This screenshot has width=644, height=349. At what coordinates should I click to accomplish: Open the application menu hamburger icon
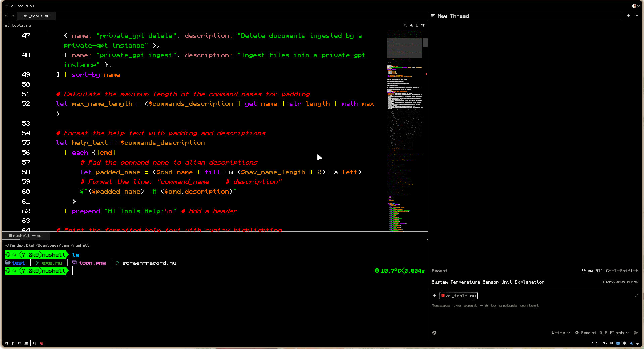(7, 6)
